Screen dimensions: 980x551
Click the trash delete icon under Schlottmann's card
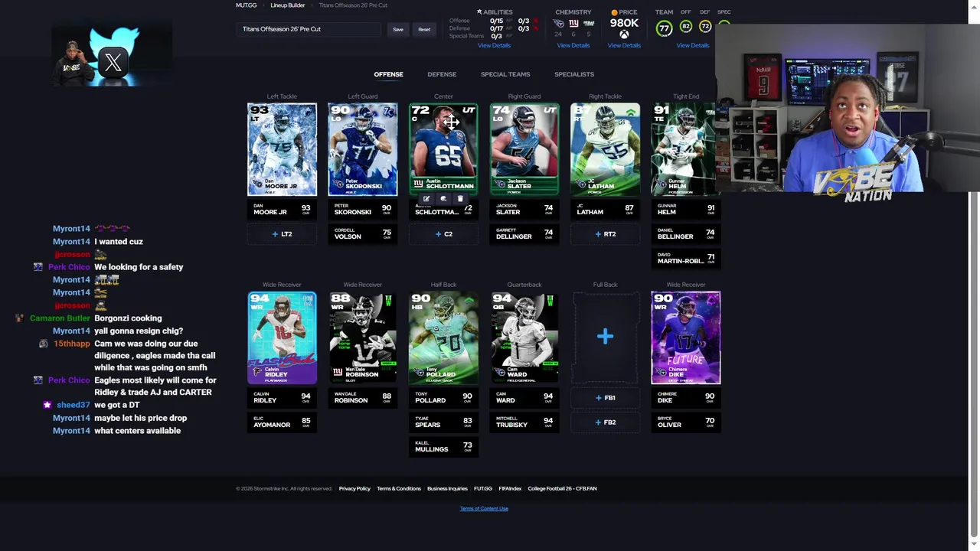(460, 199)
